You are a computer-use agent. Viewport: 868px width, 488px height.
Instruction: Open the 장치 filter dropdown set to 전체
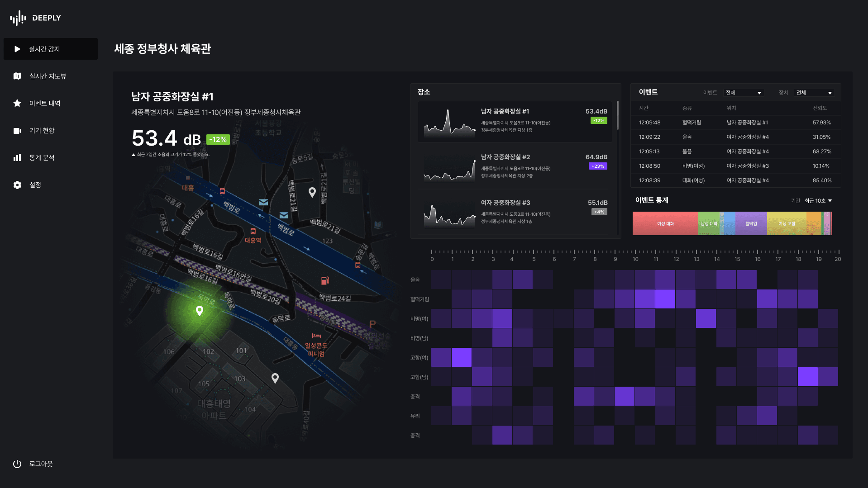click(814, 93)
